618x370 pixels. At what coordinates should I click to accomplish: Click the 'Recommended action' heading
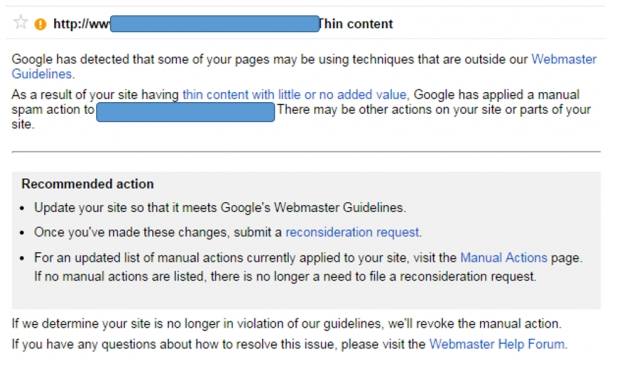[x=87, y=184]
